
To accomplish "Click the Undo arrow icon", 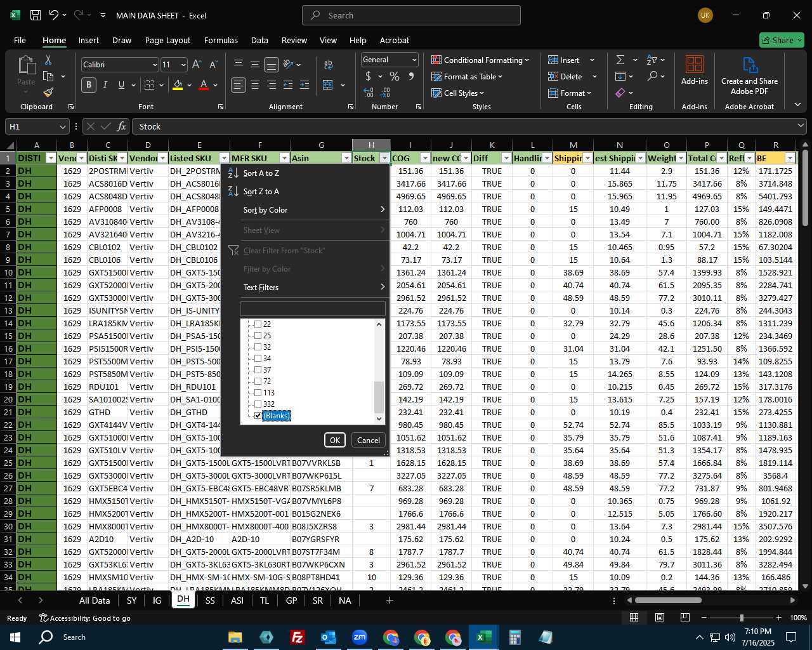I will tap(54, 15).
